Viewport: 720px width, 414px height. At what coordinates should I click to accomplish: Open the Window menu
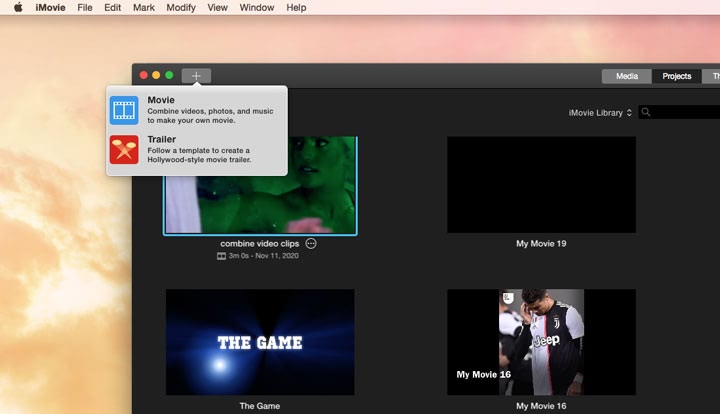pos(257,7)
